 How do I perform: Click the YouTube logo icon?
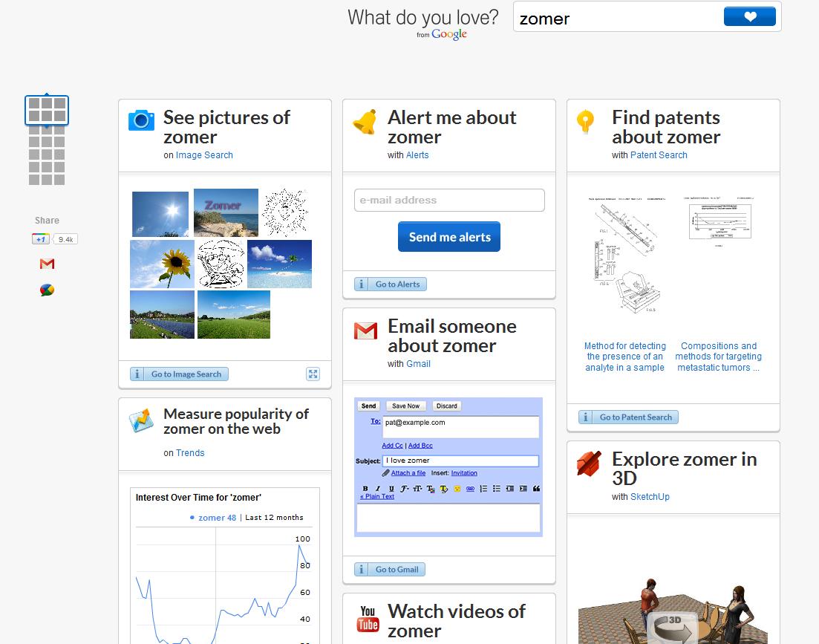tap(368, 618)
